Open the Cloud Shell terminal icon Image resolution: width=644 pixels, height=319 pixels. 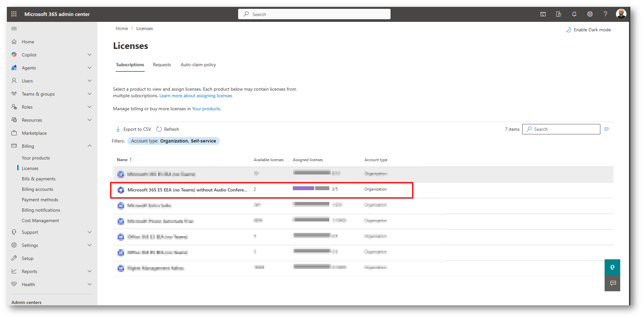[x=543, y=14]
